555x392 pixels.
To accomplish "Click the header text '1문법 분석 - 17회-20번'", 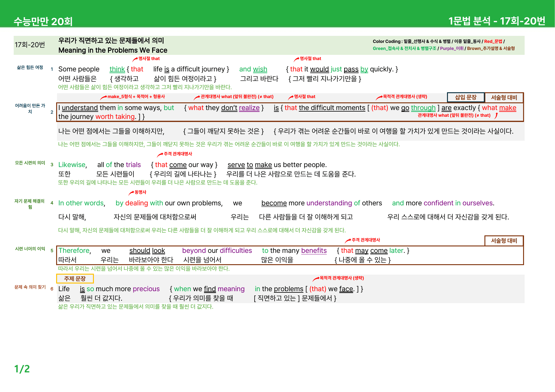I will tap(497, 21).
